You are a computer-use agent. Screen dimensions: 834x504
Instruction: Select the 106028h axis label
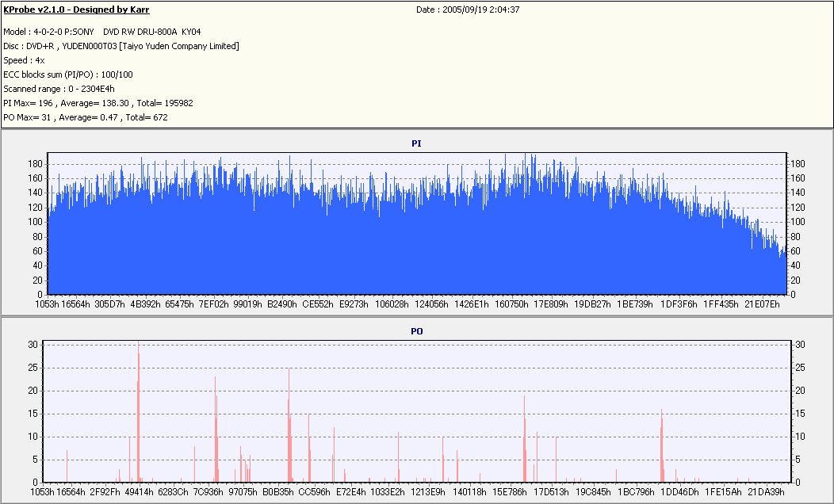pos(392,304)
